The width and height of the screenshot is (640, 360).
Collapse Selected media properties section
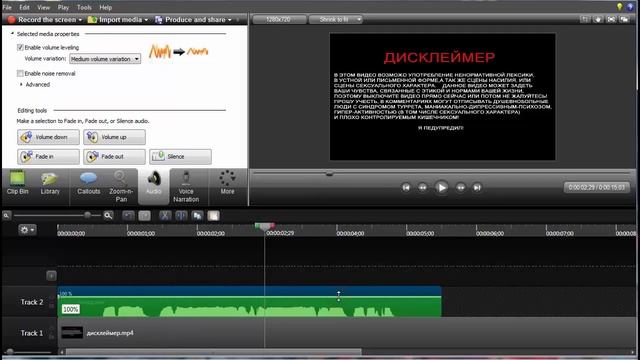[x=12, y=34]
